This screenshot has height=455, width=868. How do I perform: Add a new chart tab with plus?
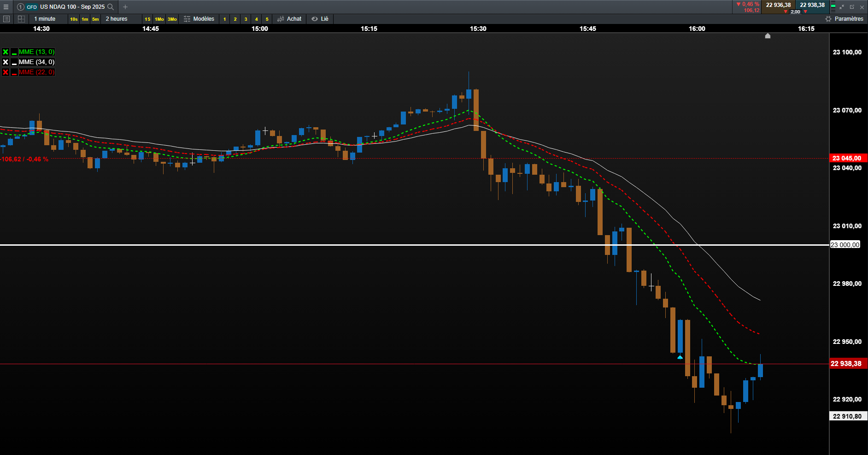click(125, 7)
